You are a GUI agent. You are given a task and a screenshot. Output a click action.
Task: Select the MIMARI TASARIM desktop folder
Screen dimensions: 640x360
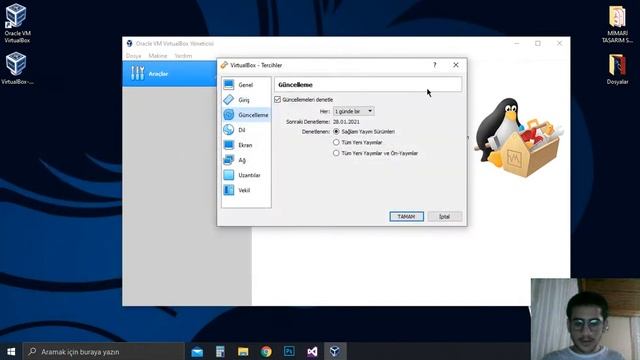(617, 24)
